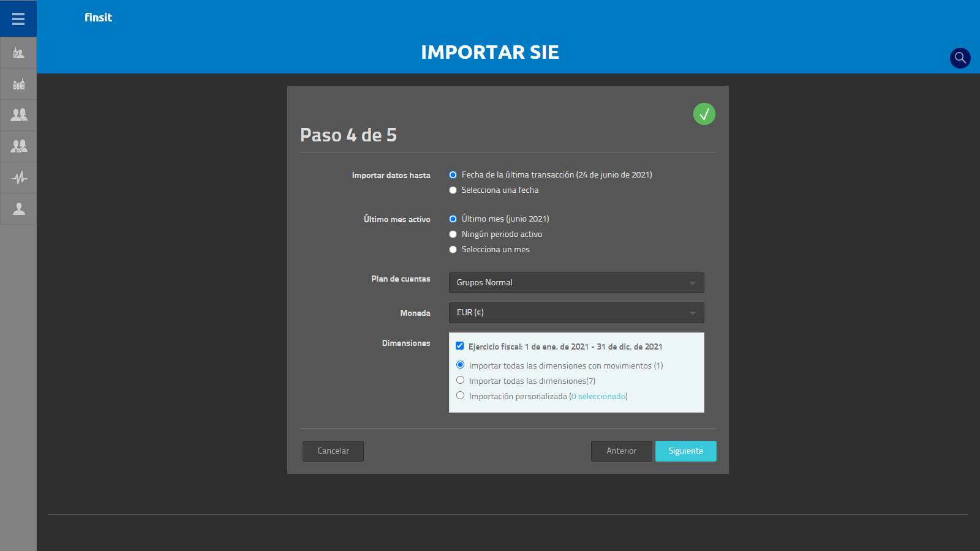
Task: Open the single user profile sidebar icon
Action: coord(18,209)
